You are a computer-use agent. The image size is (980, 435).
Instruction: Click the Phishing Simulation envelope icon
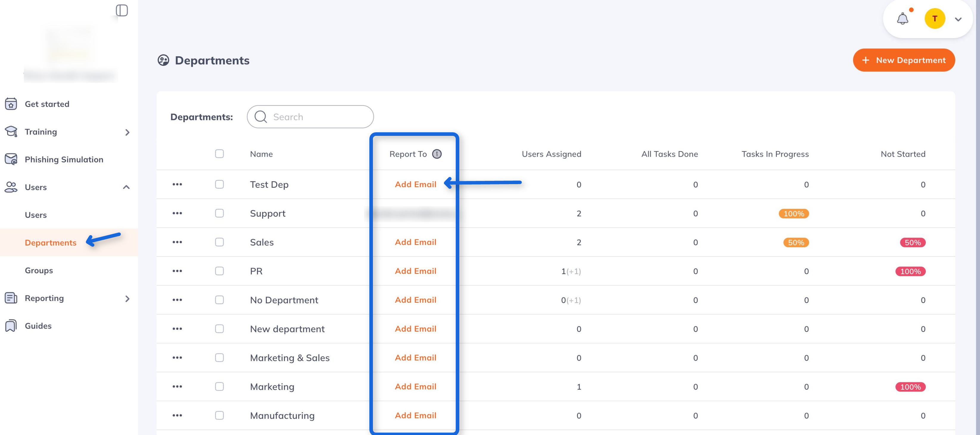(11, 159)
